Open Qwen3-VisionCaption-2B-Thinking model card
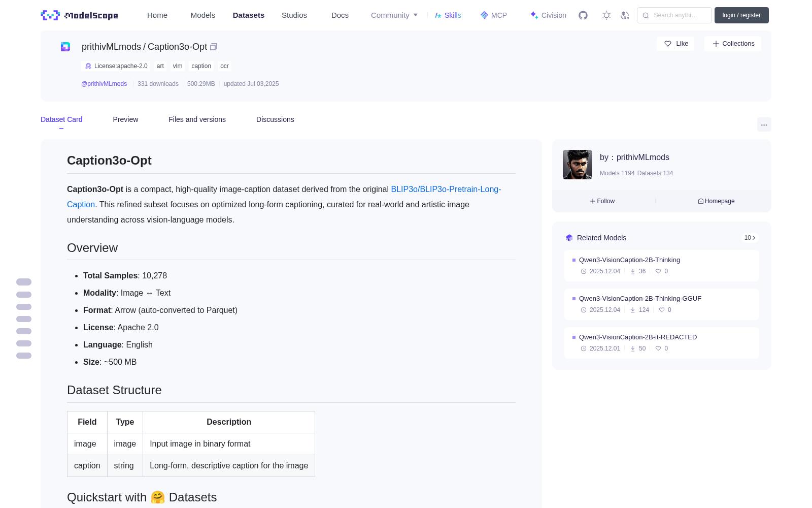The height and width of the screenshot is (508, 812). pos(662,266)
